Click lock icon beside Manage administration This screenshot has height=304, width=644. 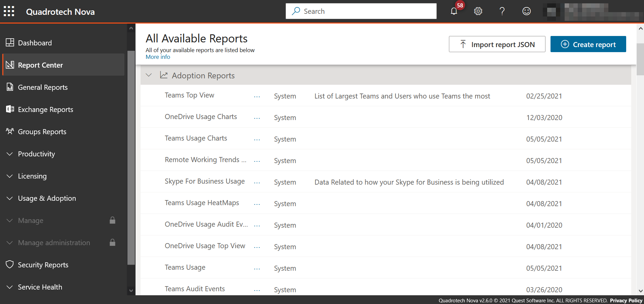[x=113, y=242]
